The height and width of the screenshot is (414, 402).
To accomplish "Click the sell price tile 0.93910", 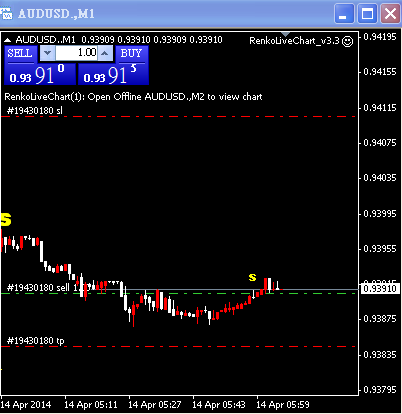I will (x=40, y=74).
